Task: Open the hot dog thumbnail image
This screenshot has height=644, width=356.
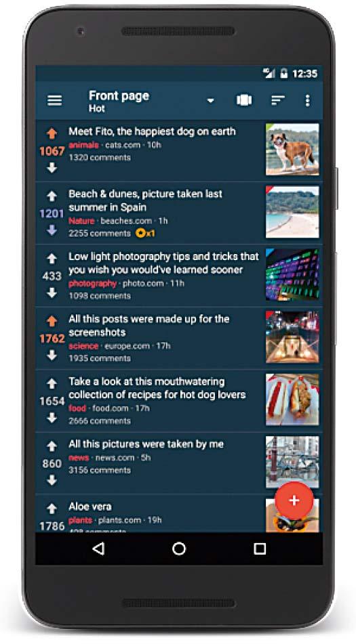Action: pyautogui.click(x=292, y=400)
